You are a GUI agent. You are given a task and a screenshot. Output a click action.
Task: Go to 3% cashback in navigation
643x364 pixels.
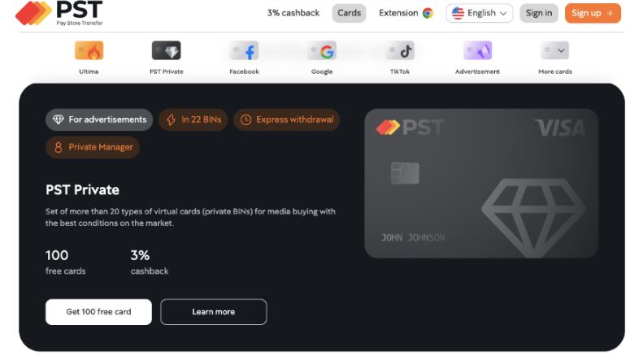293,13
